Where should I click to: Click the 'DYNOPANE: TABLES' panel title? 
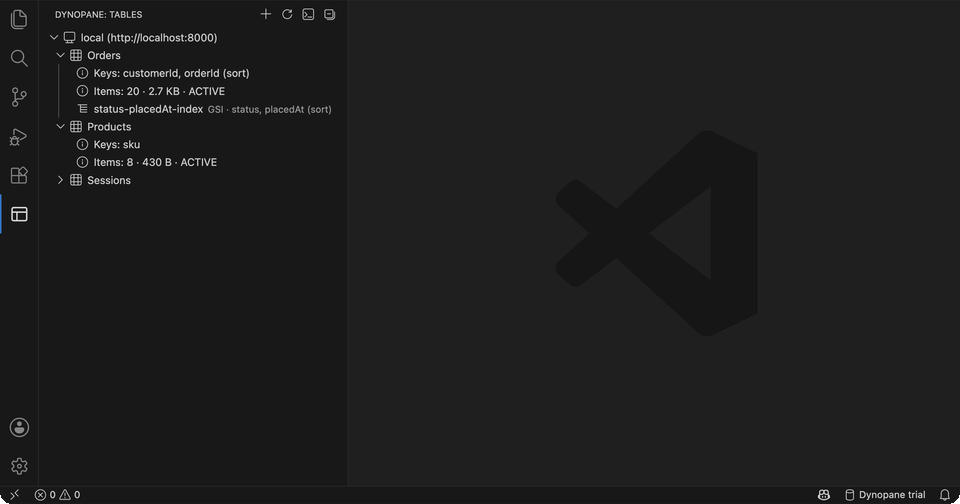tap(99, 15)
